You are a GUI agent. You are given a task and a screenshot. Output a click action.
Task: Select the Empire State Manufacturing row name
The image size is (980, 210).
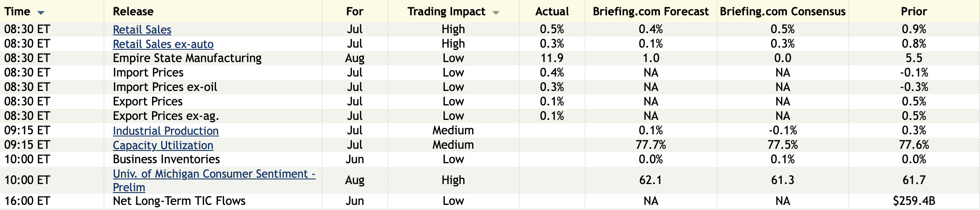[187, 58]
